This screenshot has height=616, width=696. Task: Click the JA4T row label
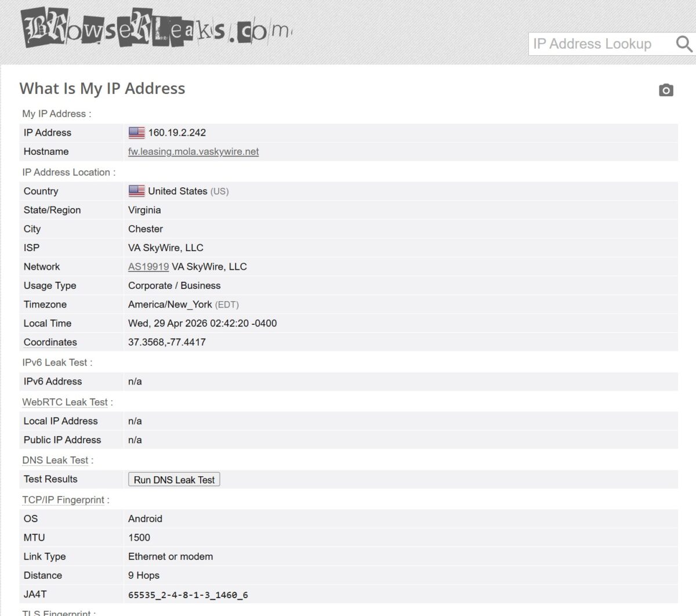[x=35, y=595]
